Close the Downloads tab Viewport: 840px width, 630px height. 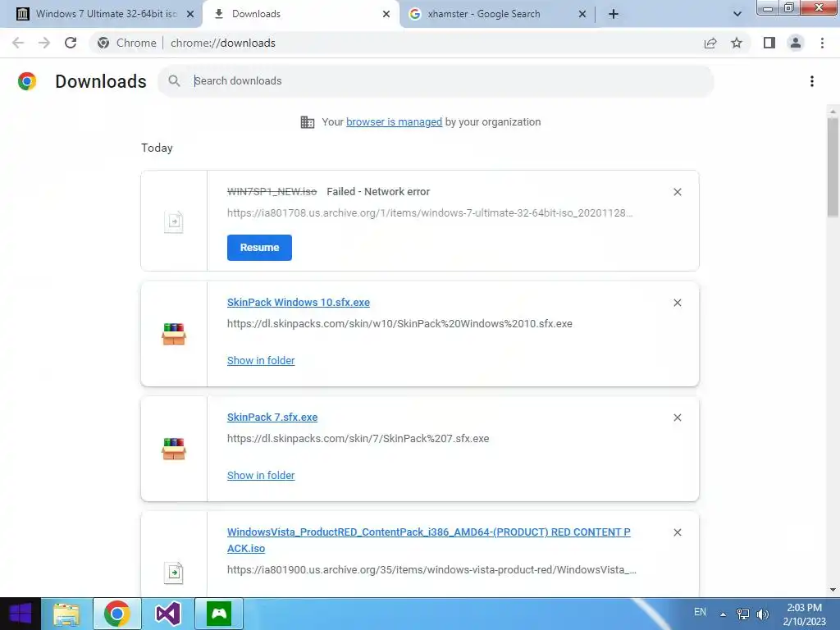[386, 14]
